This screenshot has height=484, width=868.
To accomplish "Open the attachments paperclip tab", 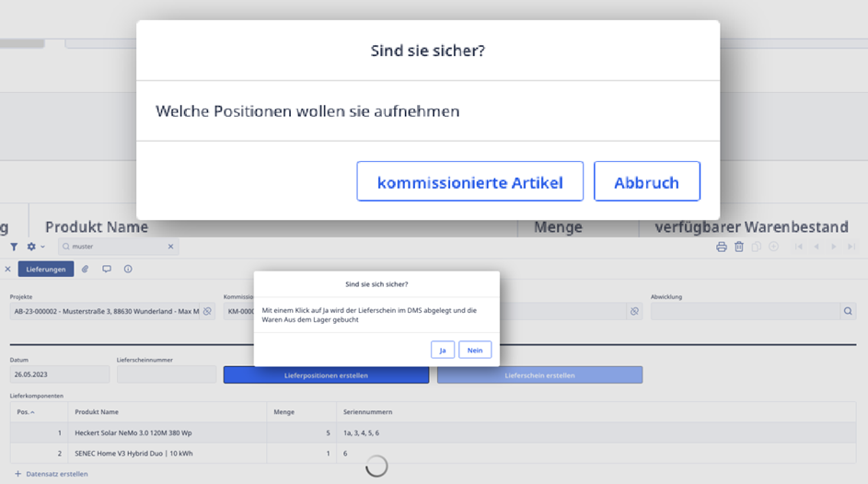I will click(x=85, y=270).
